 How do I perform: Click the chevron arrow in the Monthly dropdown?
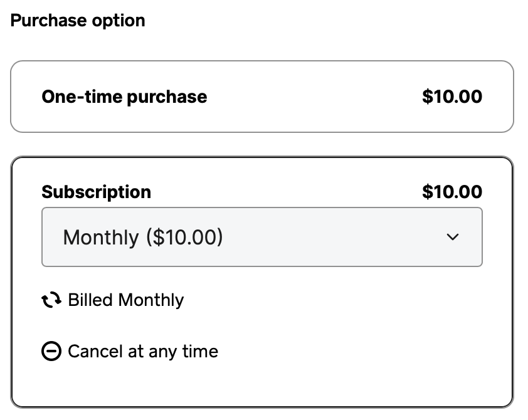tap(452, 237)
